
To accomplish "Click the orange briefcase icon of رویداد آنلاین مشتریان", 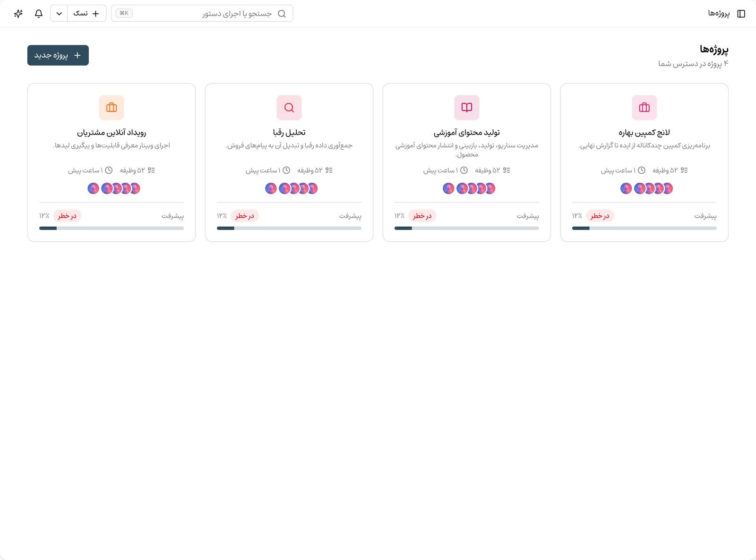I will 112,108.
